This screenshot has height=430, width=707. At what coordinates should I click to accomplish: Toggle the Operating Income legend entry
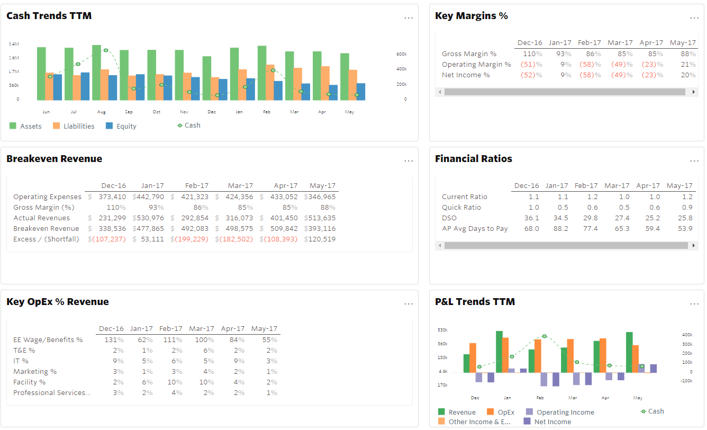[x=560, y=412]
